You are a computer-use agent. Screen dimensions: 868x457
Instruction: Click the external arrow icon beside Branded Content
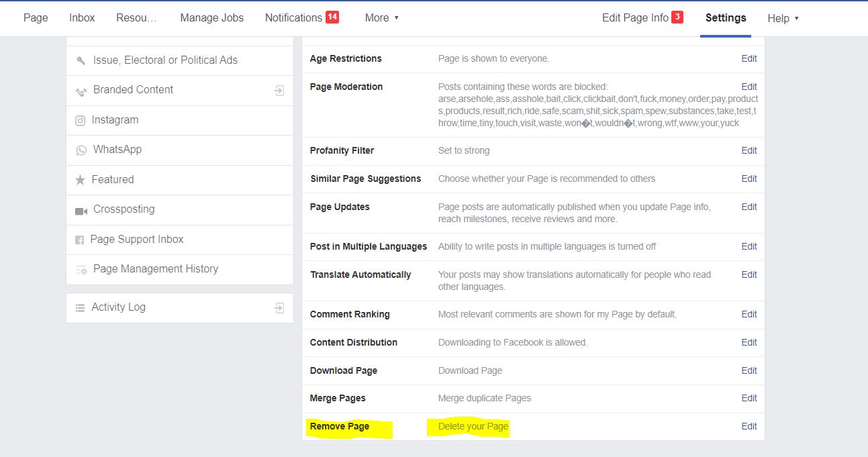[280, 91]
